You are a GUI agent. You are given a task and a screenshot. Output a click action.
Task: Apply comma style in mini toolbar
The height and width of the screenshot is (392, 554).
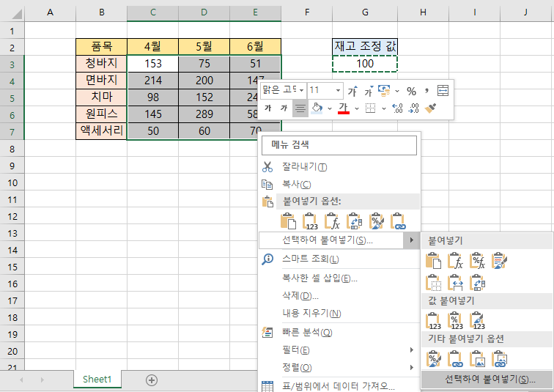pos(426,91)
